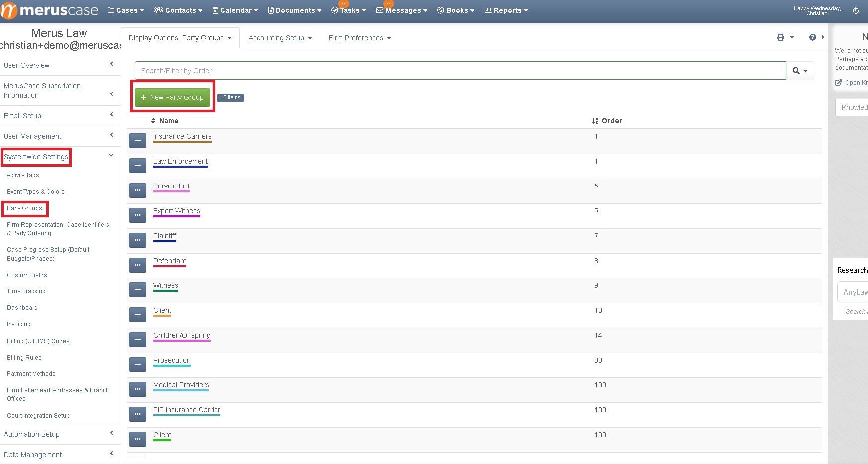
Task: Open the Court Integration Setup link
Action: 38,416
